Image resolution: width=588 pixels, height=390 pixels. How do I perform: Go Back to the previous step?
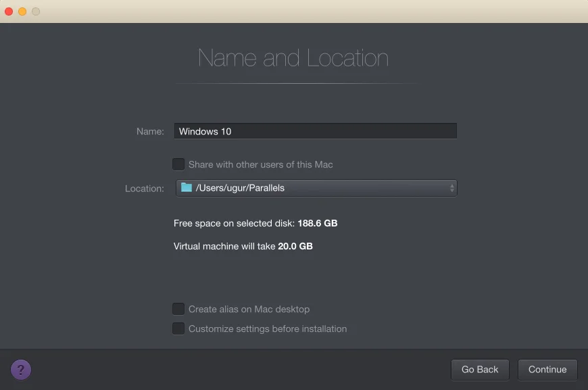click(x=480, y=370)
